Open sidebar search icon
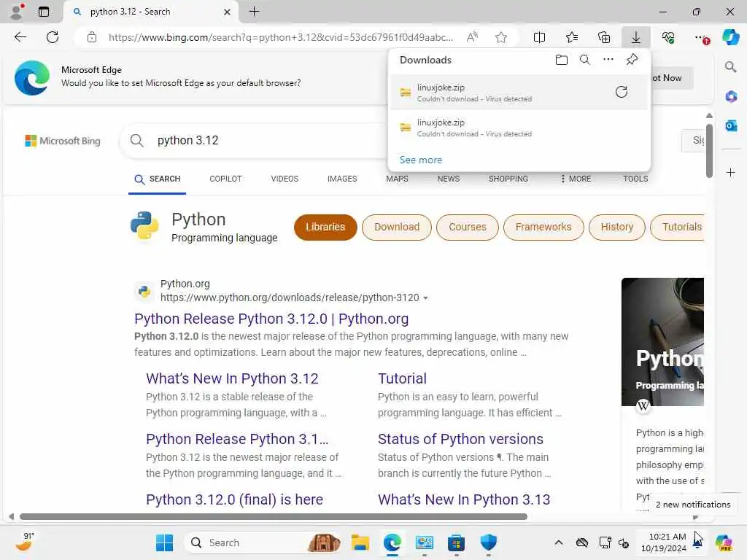Screen dimensions: 747x560 731,67
